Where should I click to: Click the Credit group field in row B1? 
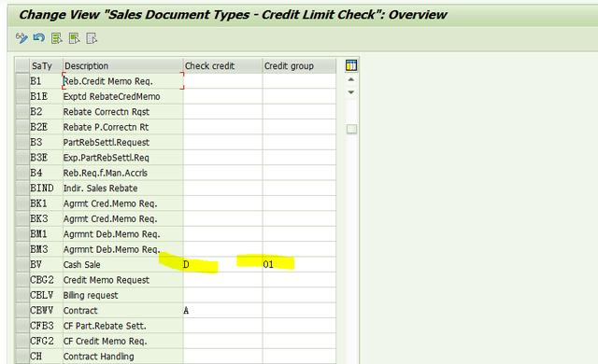coord(299,81)
